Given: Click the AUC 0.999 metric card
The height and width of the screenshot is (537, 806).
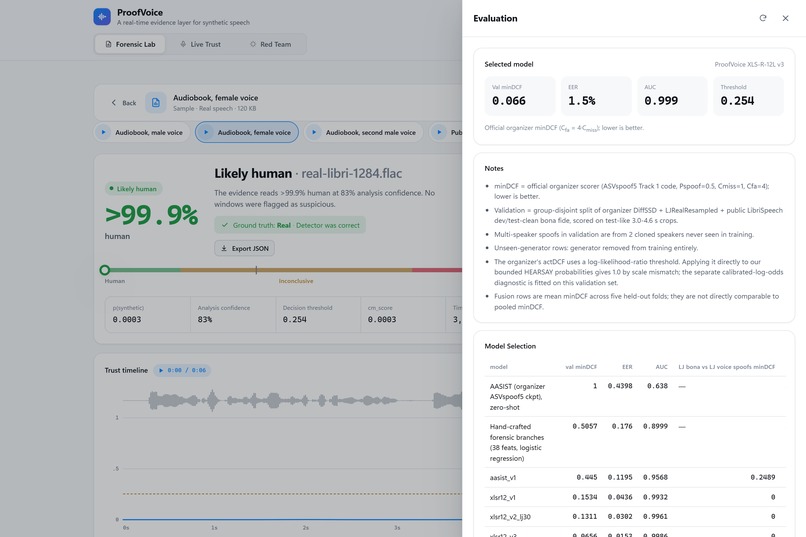Looking at the screenshot, I should click(672, 96).
